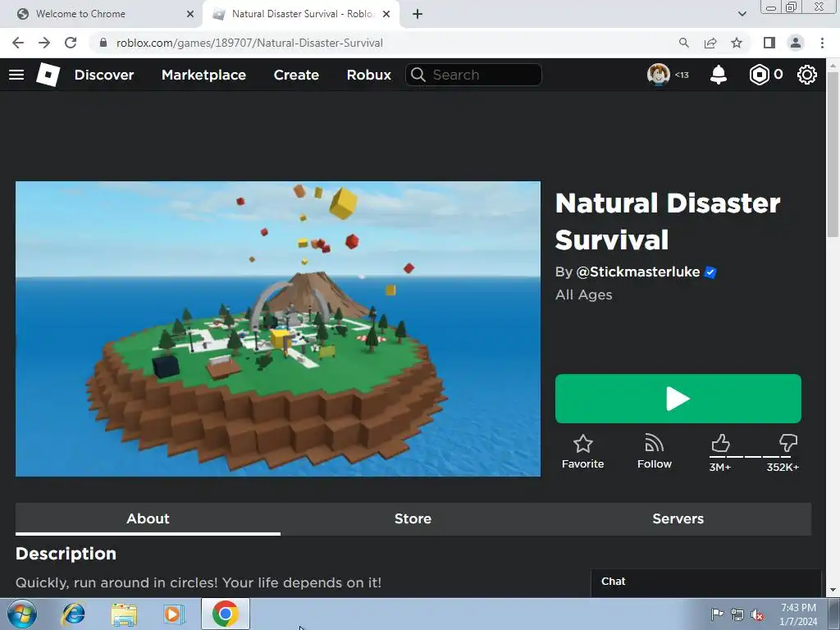
Task: Open Chrome three-dot menu
Action: click(822, 43)
